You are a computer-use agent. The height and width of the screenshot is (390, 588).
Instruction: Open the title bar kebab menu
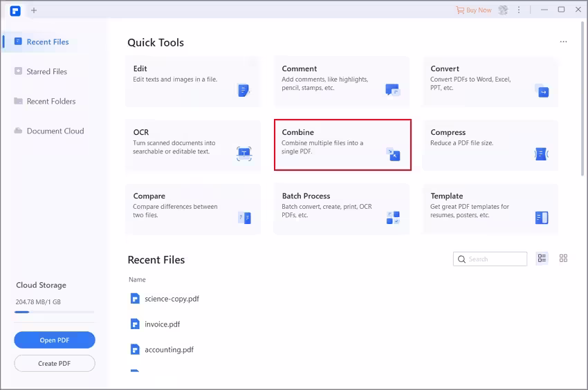519,10
